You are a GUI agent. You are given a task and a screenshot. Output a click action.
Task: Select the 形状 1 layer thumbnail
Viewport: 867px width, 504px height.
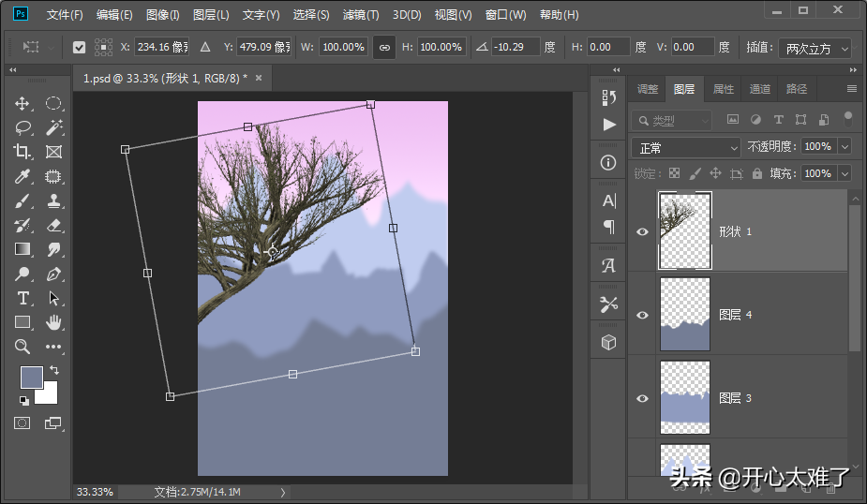coord(685,230)
